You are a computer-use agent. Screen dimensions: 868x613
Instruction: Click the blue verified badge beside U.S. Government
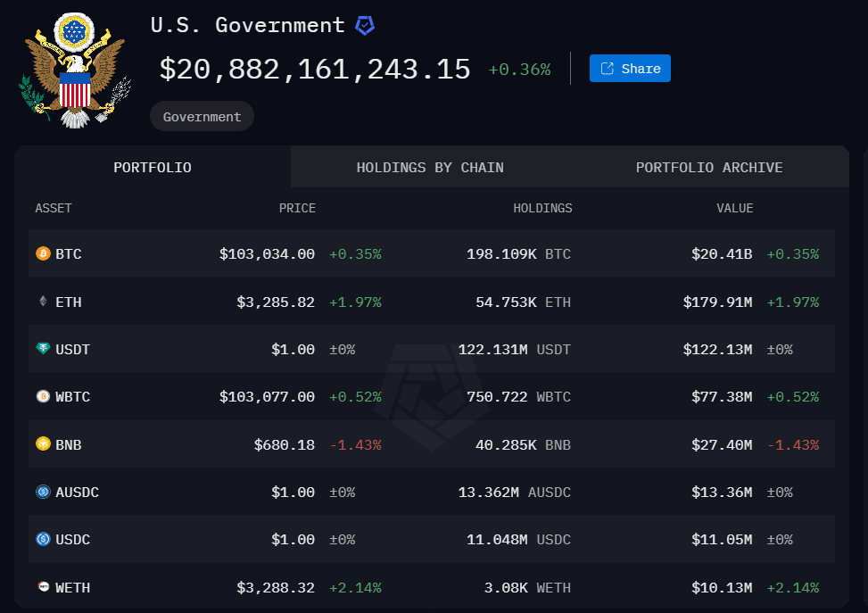[365, 26]
